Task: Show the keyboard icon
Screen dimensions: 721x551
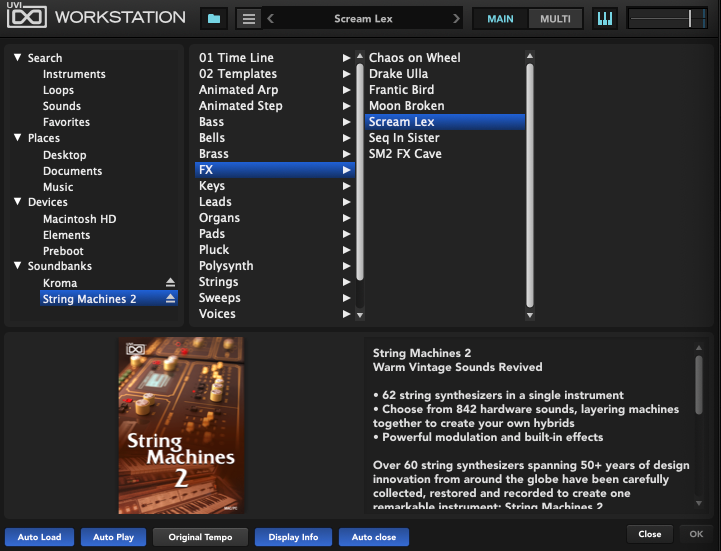Action: click(605, 19)
